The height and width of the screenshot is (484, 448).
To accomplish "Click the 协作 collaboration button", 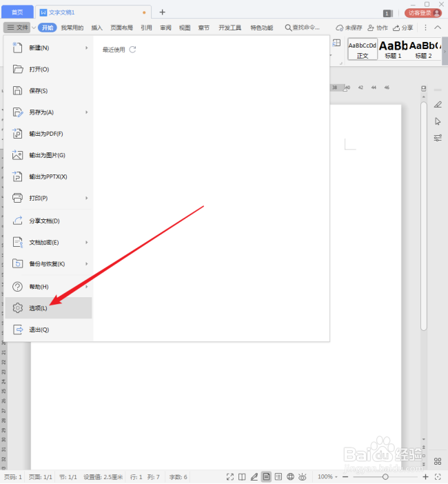I will click(x=378, y=28).
